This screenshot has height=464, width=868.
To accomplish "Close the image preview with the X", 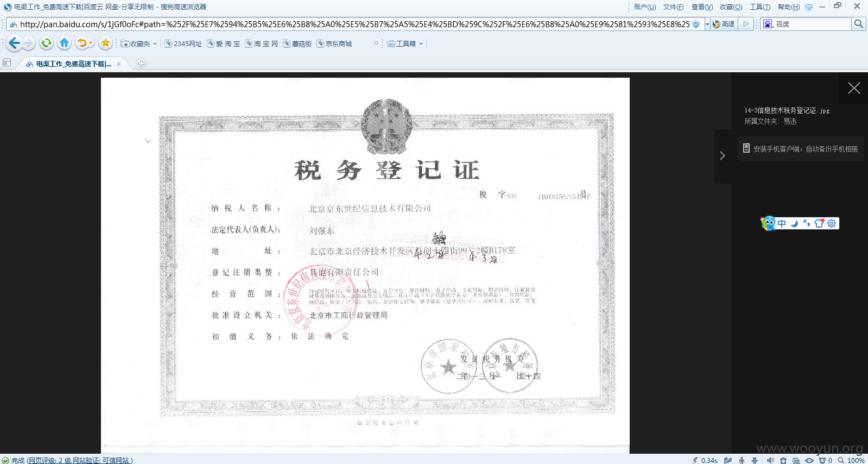I will click(x=854, y=88).
